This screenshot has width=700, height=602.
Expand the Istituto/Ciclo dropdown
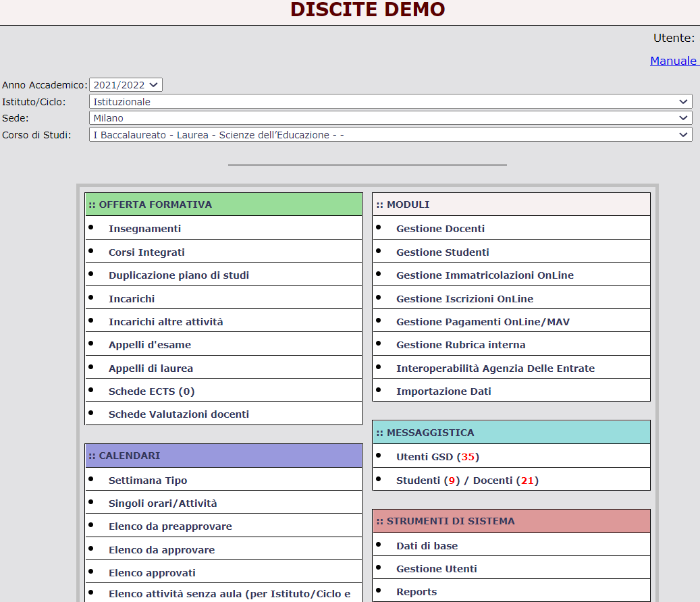390,102
